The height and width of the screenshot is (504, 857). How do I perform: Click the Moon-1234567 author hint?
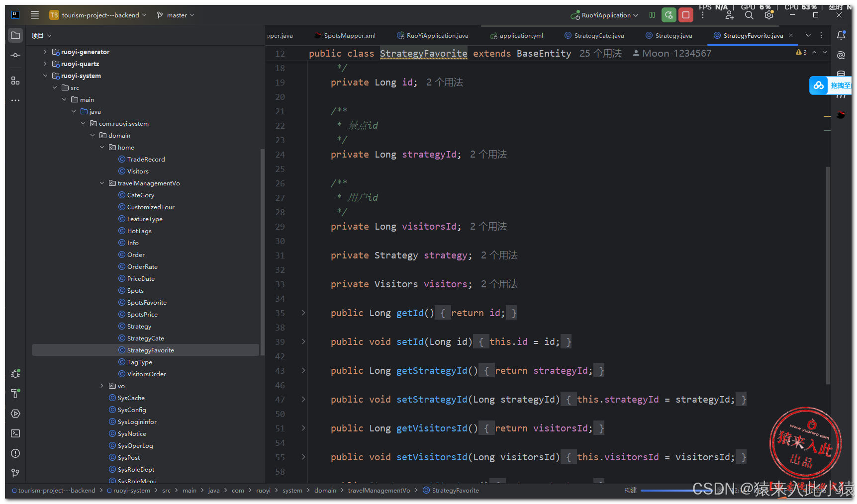[672, 53]
